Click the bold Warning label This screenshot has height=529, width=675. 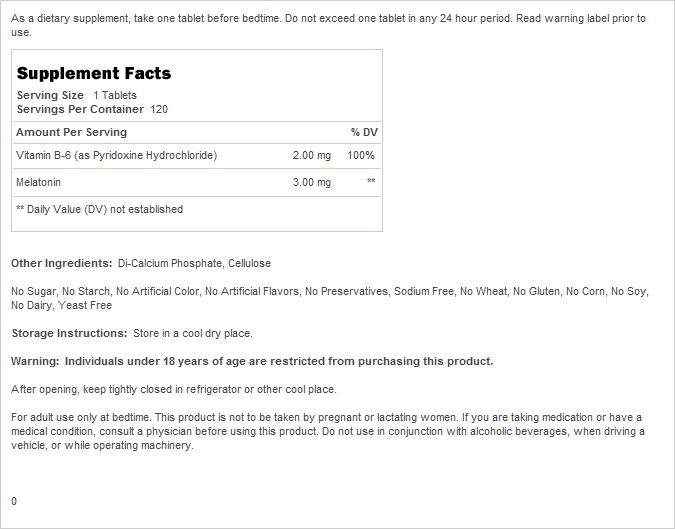click(x=35, y=361)
